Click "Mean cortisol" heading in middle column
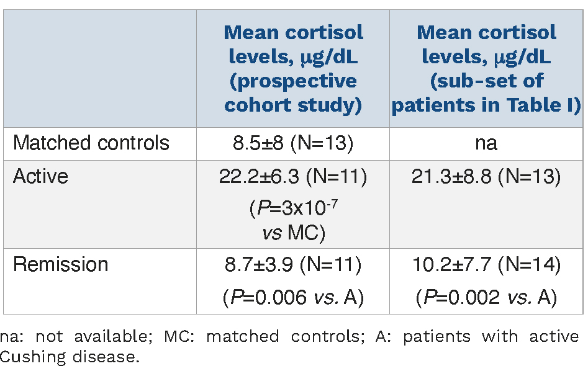 click(x=292, y=32)
